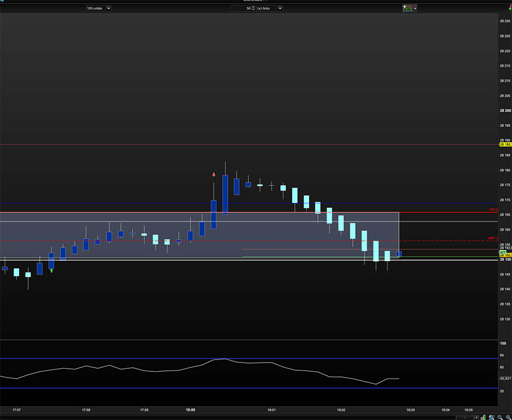Click the stepper arrows beside the 50 field
This screenshot has height=420, width=512.
(x=253, y=8)
